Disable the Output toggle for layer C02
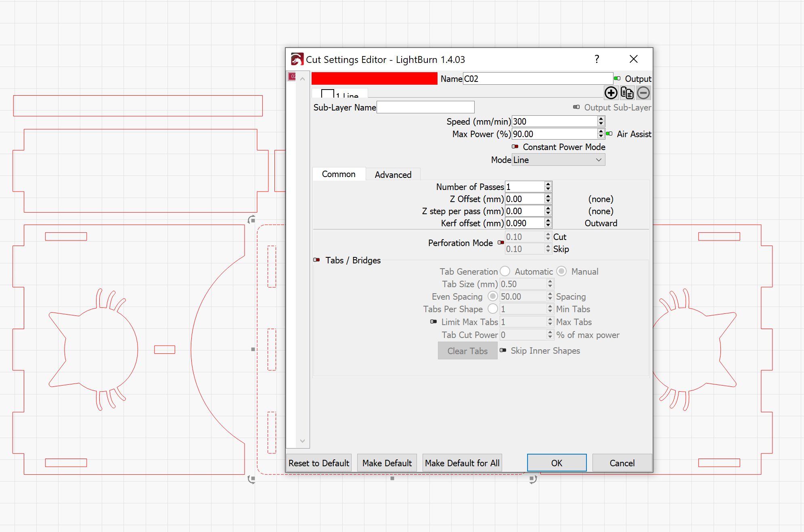 (616, 78)
